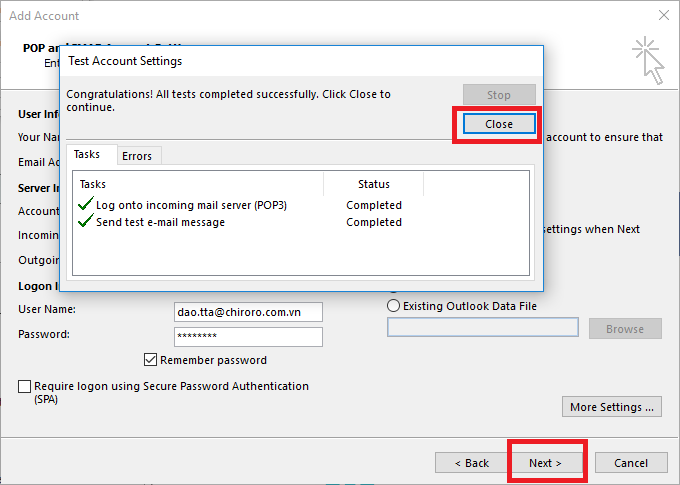
Task: Cancel the Add Account wizard
Action: (630, 463)
